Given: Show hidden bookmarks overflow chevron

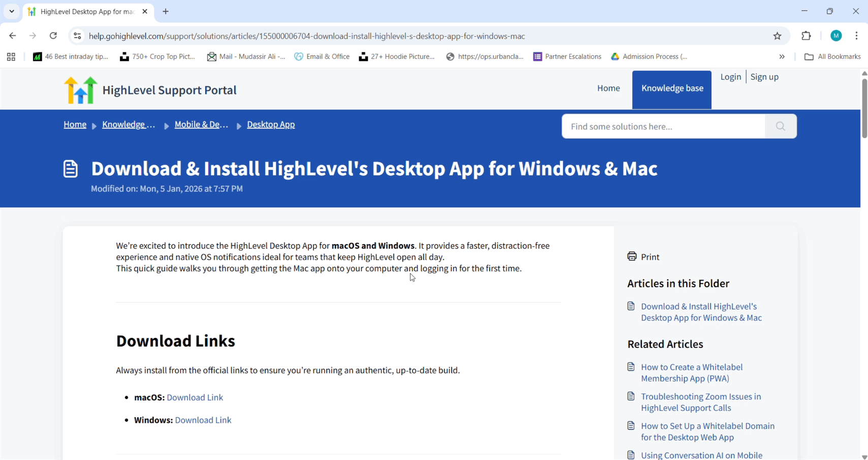Looking at the screenshot, I should click(782, 56).
